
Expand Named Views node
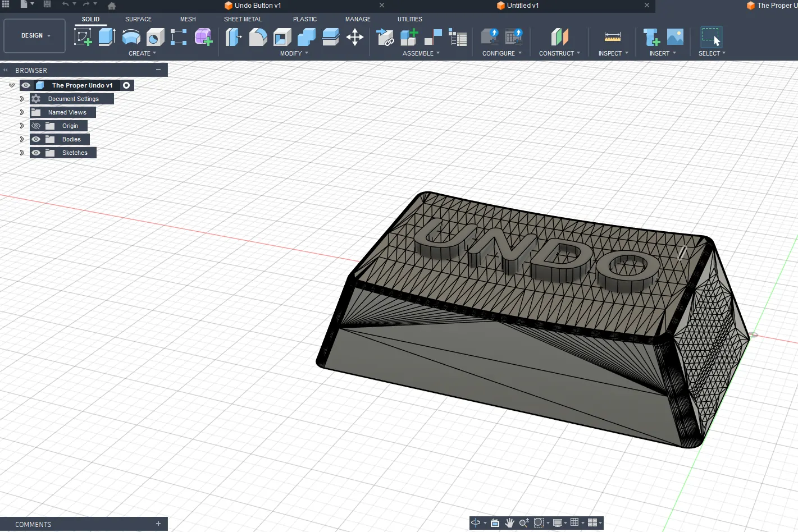click(22, 112)
